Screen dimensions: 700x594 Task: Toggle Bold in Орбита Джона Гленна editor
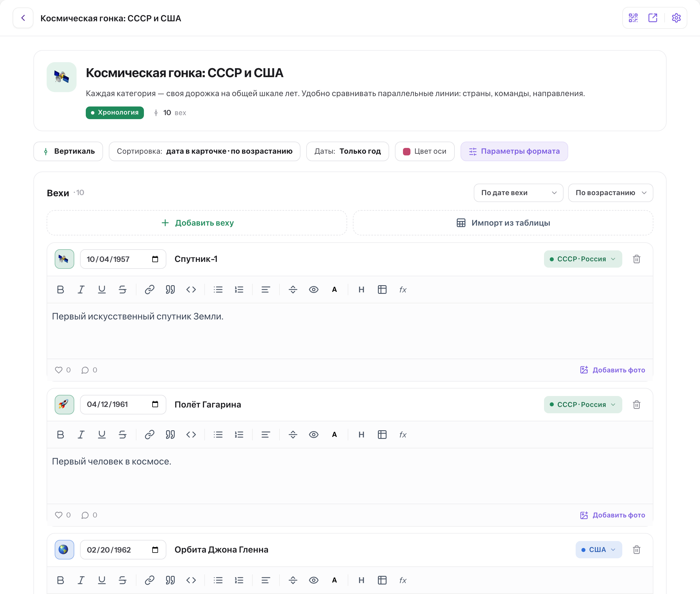[61, 580]
